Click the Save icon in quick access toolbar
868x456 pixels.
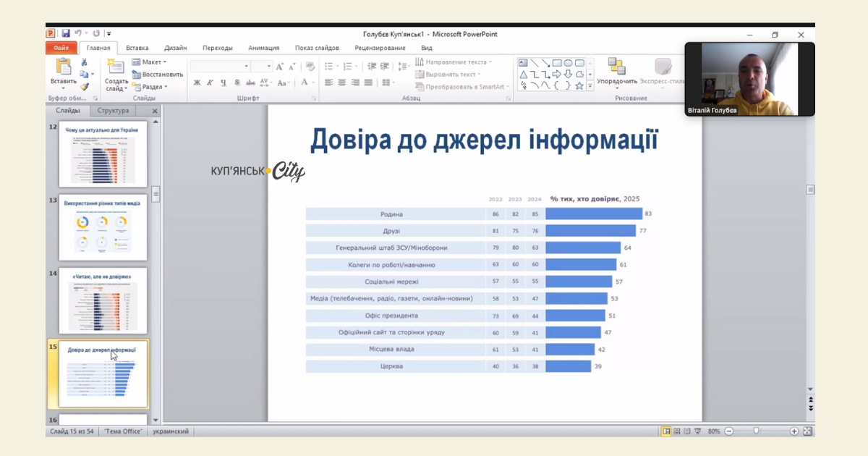[x=66, y=33]
